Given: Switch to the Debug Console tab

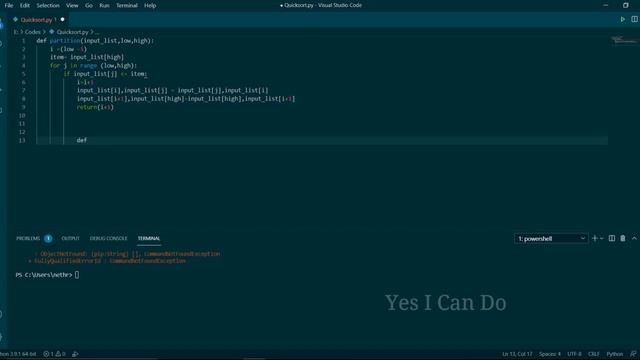Looking at the screenshot, I should [109, 238].
